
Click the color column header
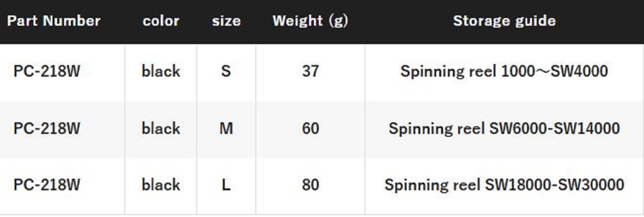[x=161, y=21]
